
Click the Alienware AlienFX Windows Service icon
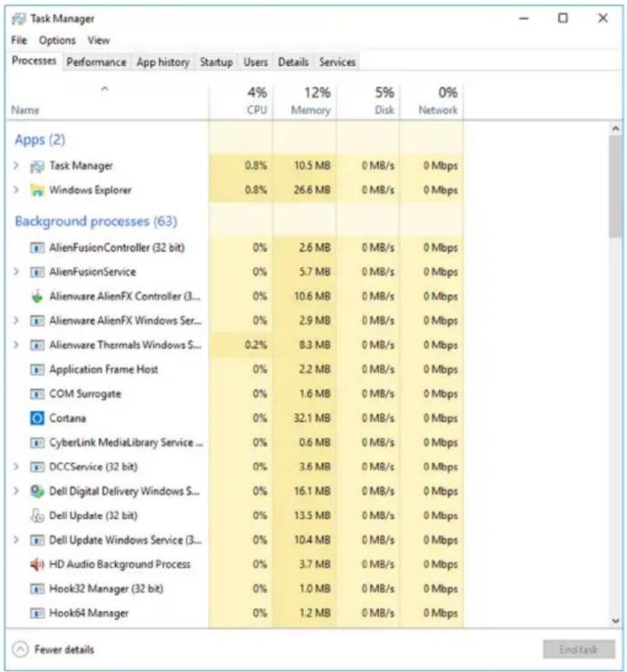point(37,321)
